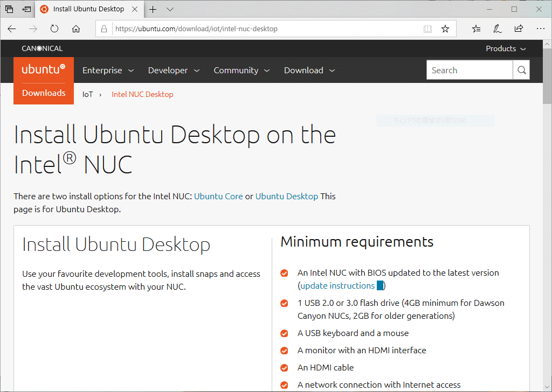The width and height of the screenshot is (552, 392).
Task: Submit search with magnifier icon
Action: click(x=522, y=70)
